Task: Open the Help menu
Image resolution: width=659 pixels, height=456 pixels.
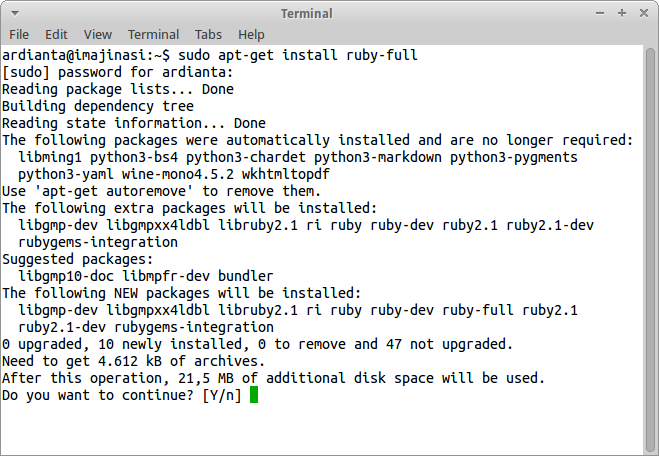Action: coord(251,34)
